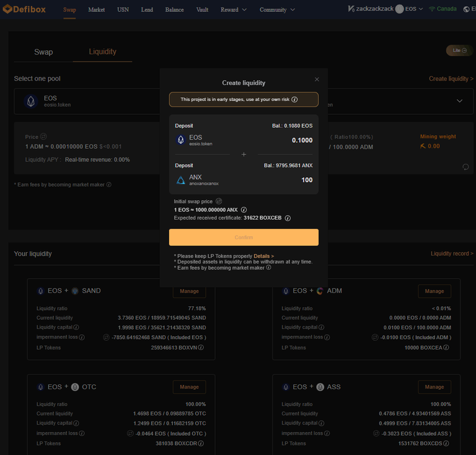The image size is (476, 455).
Task: Open EOS chain selector dropdown
Action: point(409,9)
